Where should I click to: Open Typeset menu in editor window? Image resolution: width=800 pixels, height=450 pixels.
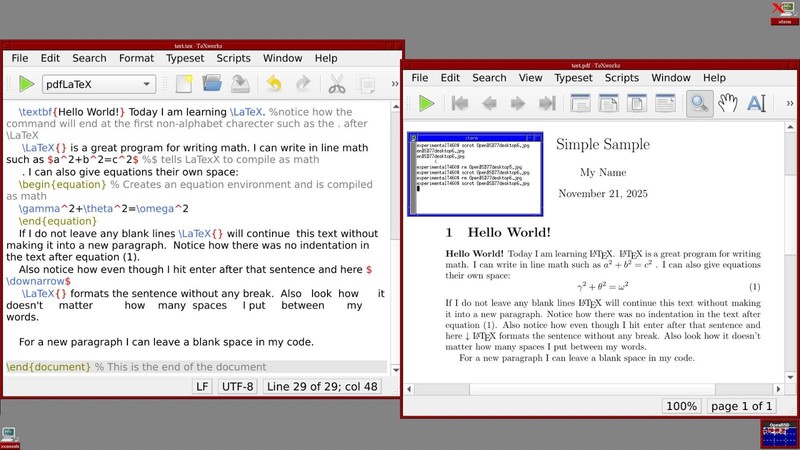[x=185, y=58]
